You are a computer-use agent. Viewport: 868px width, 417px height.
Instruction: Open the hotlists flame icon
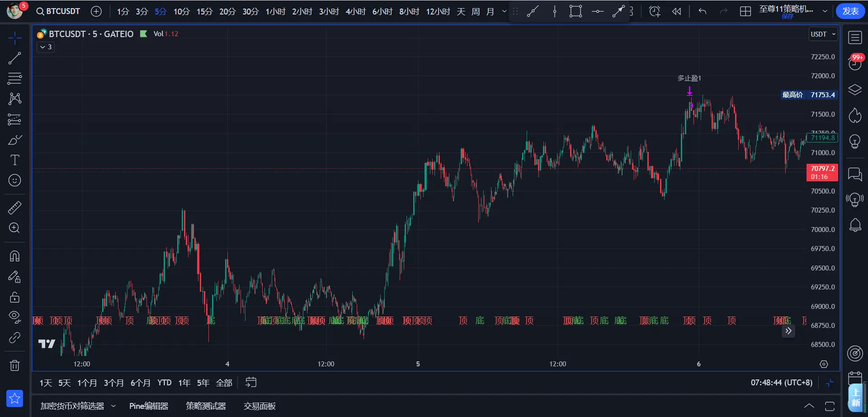pos(855,115)
